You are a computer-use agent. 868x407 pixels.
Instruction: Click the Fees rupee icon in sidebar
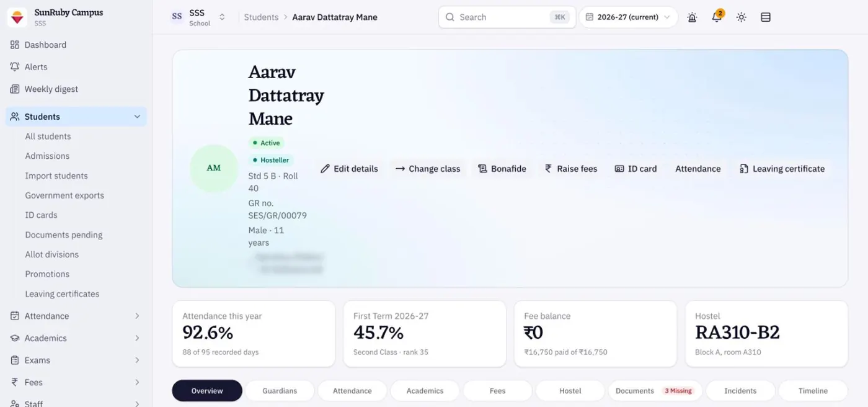click(15, 382)
